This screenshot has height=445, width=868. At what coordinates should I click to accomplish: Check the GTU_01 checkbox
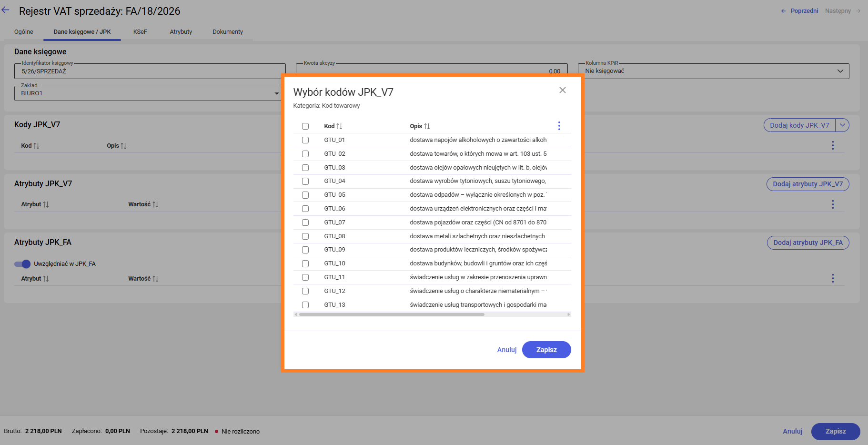(x=305, y=140)
